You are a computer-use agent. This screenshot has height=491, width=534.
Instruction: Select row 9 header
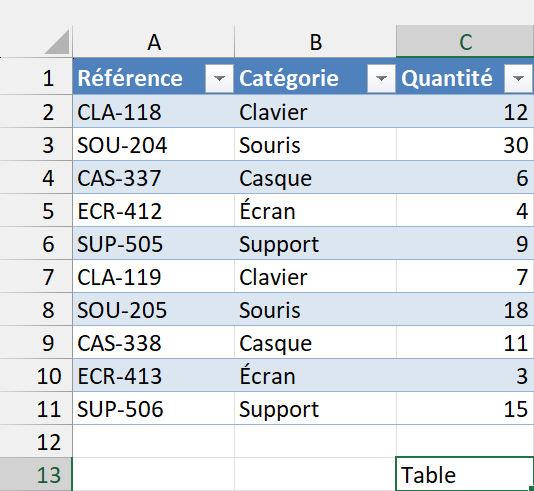pos(36,343)
